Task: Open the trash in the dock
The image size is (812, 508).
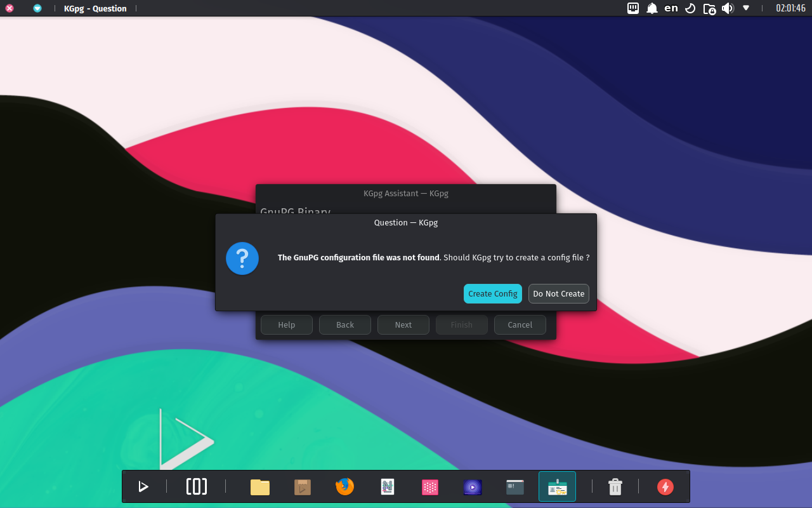Action: [615, 487]
